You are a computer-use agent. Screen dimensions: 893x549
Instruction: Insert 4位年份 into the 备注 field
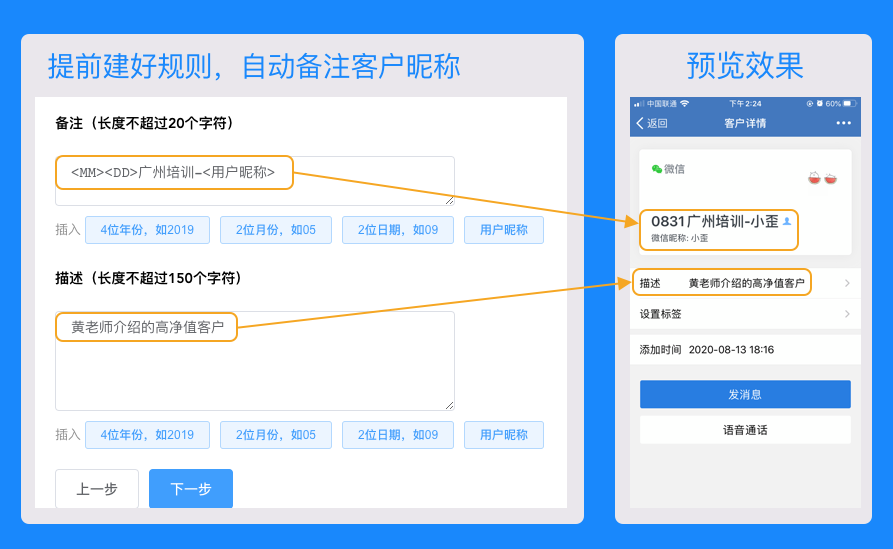click(x=147, y=230)
